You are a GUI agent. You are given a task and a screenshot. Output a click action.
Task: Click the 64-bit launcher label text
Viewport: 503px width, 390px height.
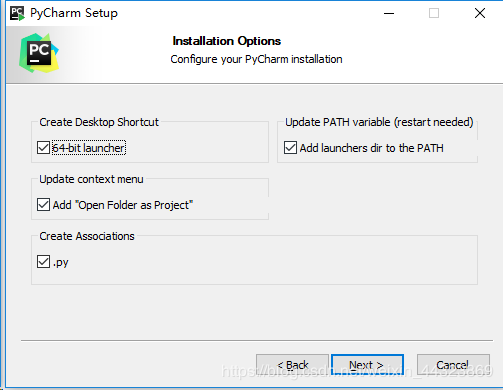pos(89,148)
